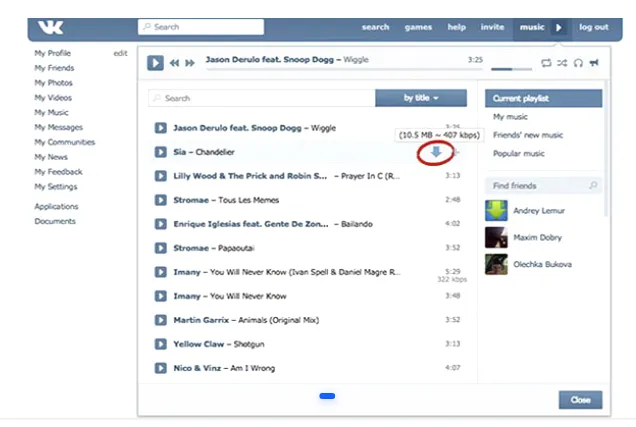This screenshot has width=636, height=427.
Task: Open Olechka Bukova's avatar
Action: (496, 264)
